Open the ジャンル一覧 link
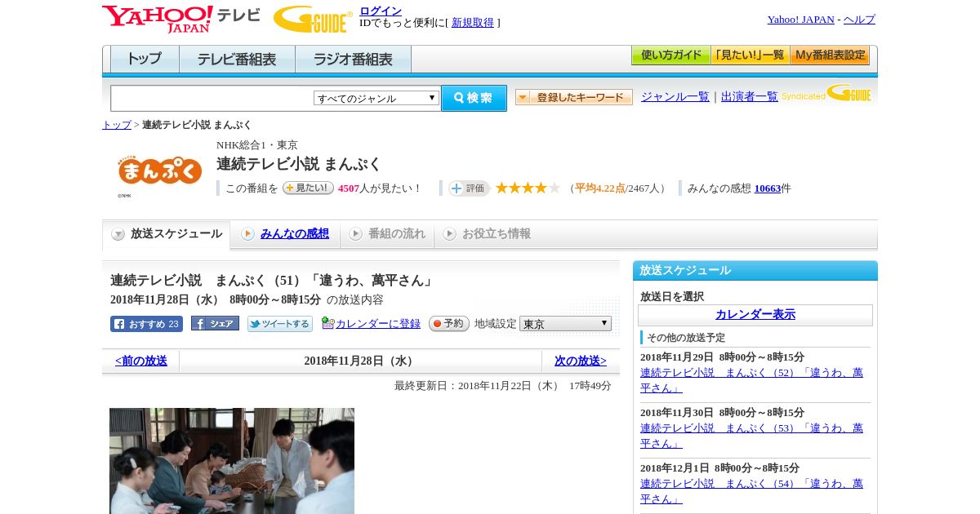This screenshot has width=980, height=514. click(x=675, y=96)
